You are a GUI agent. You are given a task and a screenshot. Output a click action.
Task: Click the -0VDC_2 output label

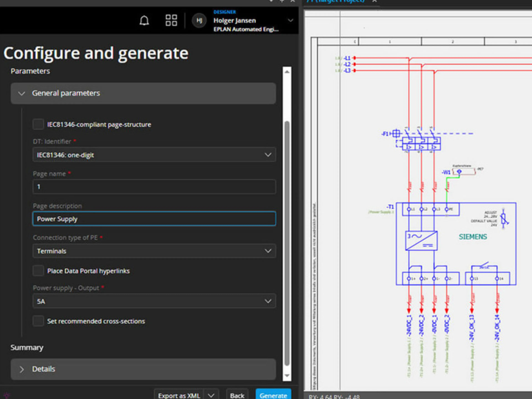447,325
